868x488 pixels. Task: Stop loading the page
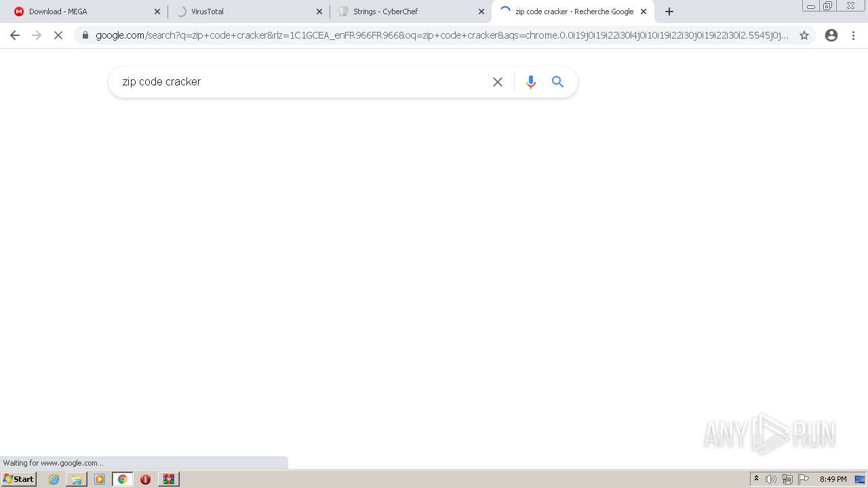coord(58,35)
